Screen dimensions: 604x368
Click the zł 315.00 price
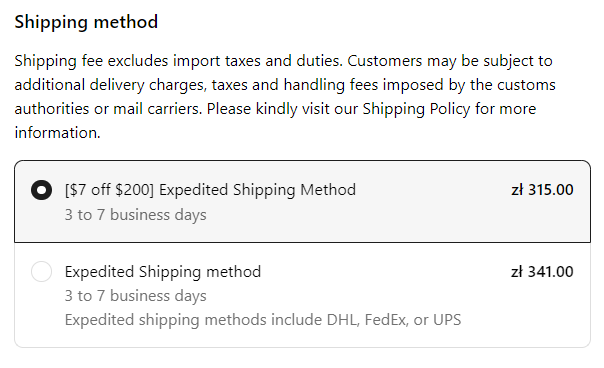(542, 190)
